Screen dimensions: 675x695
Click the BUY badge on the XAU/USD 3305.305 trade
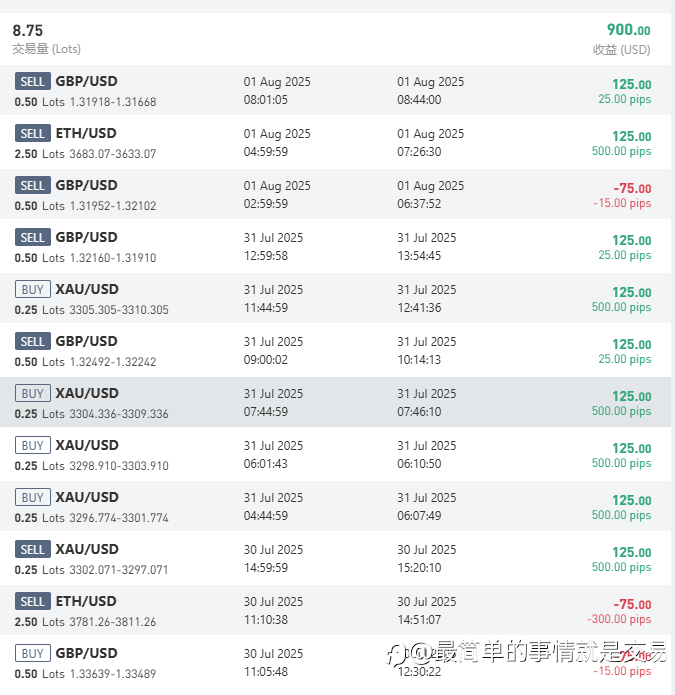point(33,290)
